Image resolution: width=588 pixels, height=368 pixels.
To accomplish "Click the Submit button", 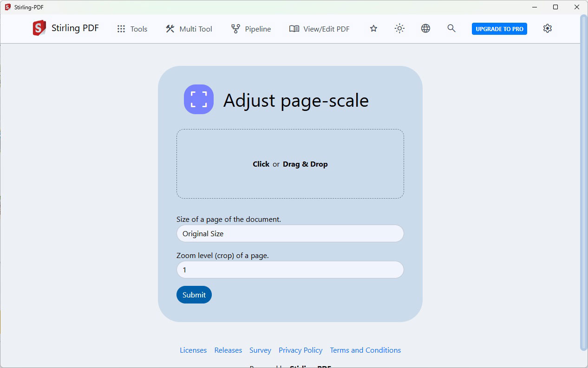I will click(194, 295).
